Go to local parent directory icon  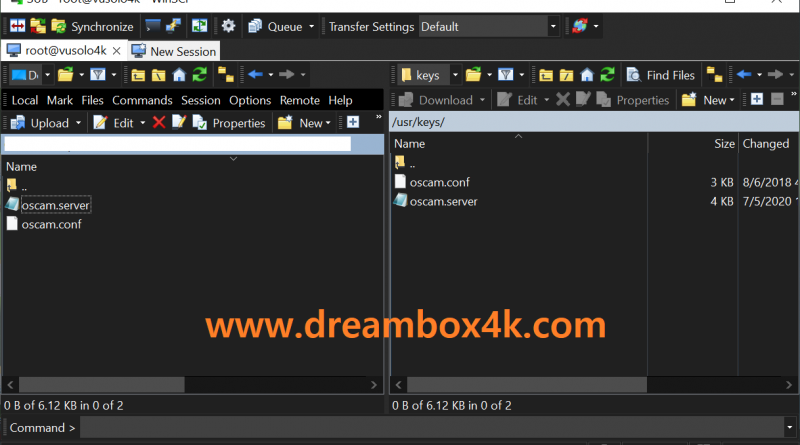click(138, 76)
